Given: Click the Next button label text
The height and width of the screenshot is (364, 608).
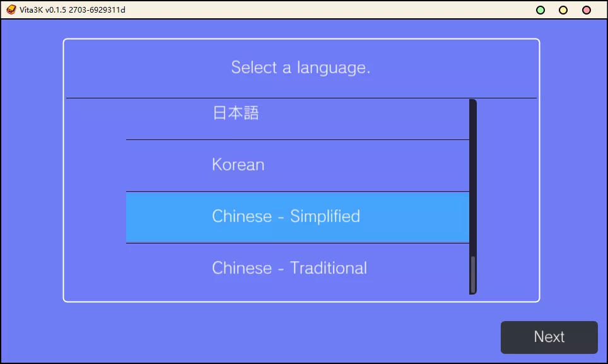Looking at the screenshot, I should 549,337.
